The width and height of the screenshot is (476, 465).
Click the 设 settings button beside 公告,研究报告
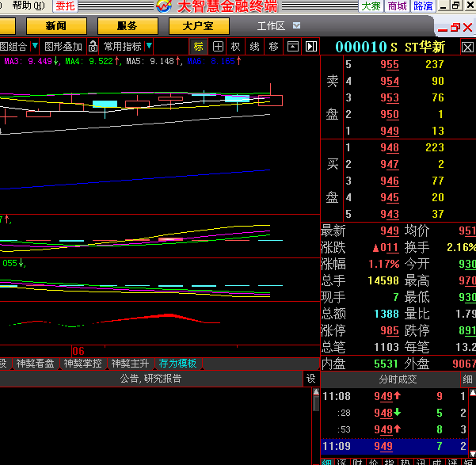coord(310,379)
